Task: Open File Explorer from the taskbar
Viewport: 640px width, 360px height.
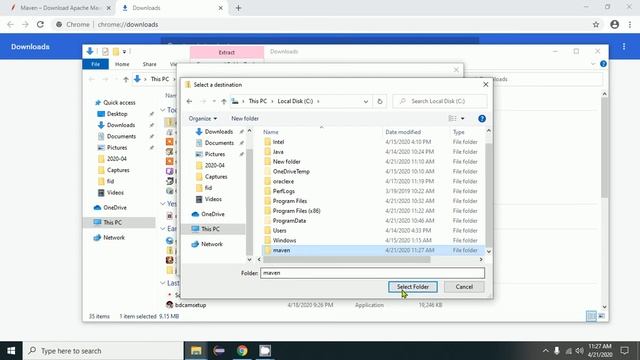Action: tap(196, 351)
